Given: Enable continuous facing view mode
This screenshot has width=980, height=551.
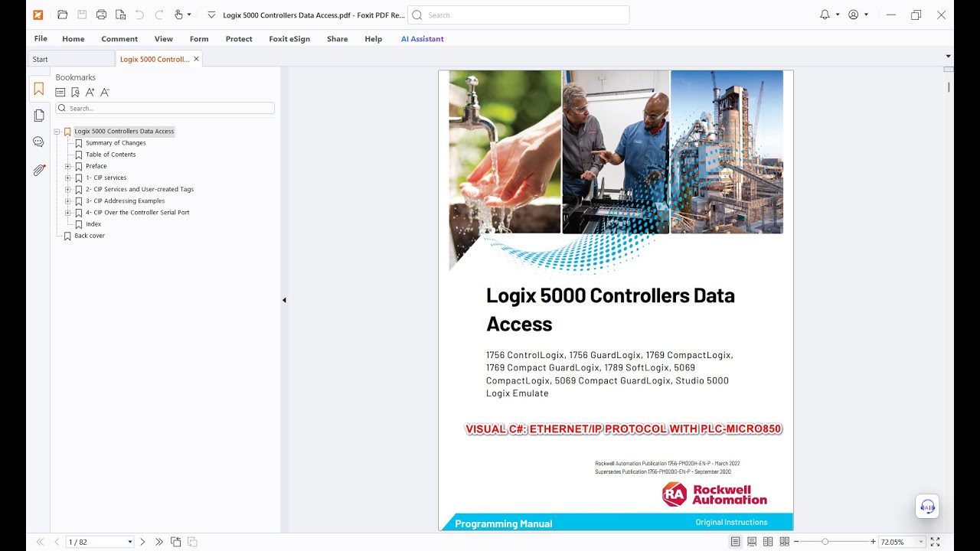Looking at the screenshot, I should click(x=784, y=542).
